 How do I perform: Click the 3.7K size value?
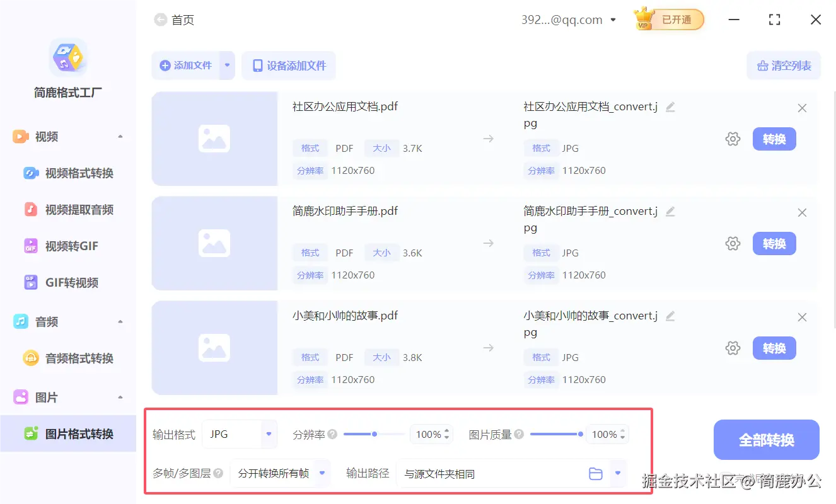click(412, 149)
